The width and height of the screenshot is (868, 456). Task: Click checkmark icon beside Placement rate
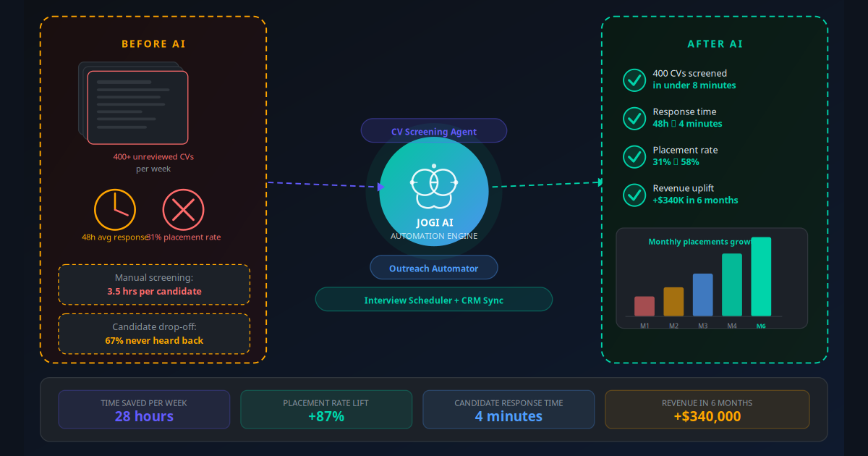[x=634, y=156]
